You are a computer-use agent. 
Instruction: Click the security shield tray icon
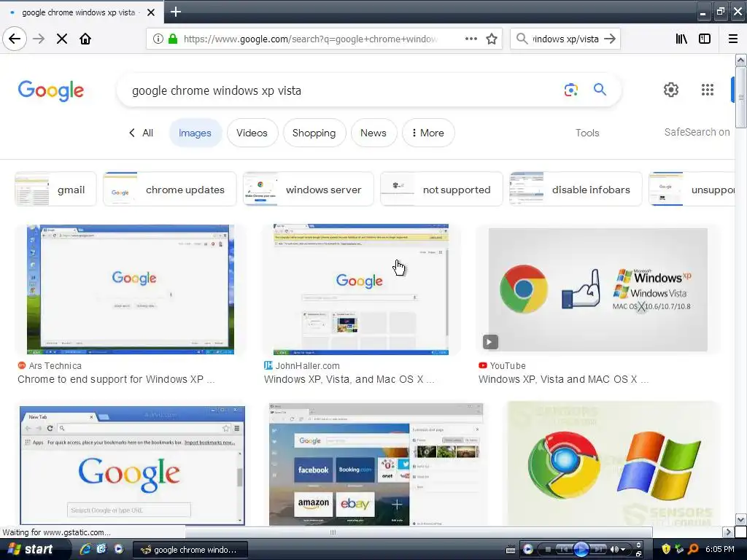[666, 549]
